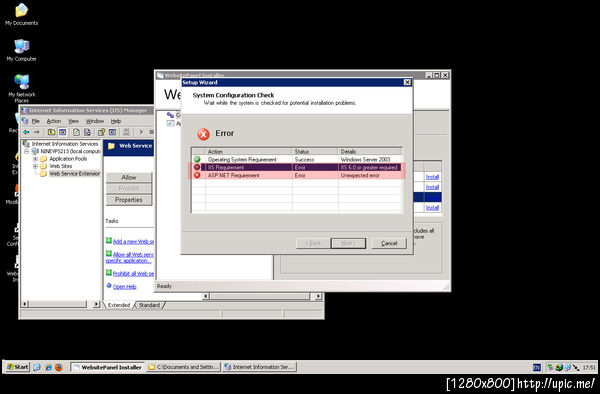Open View menu in IIS Manager
Screen dimensions: 600x394
[73, 121]
